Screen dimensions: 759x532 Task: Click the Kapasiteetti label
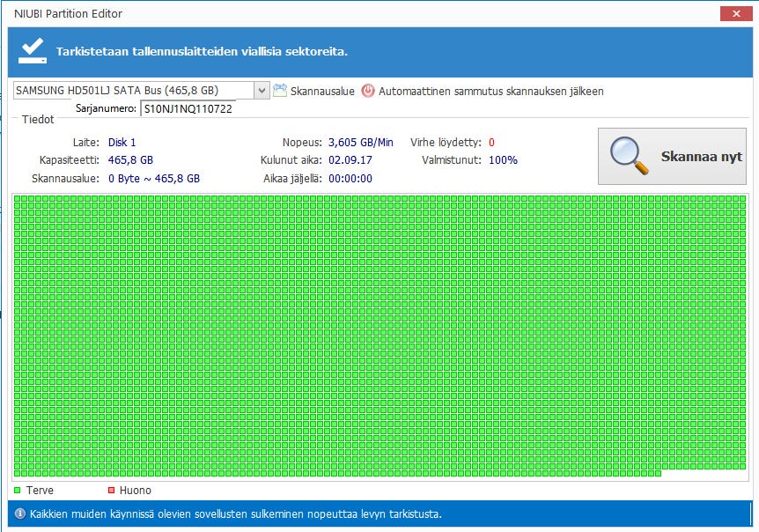[70, 159]
